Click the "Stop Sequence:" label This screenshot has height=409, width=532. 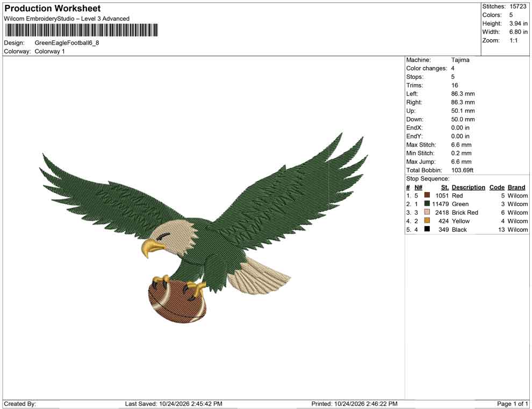tap(428, 179)
